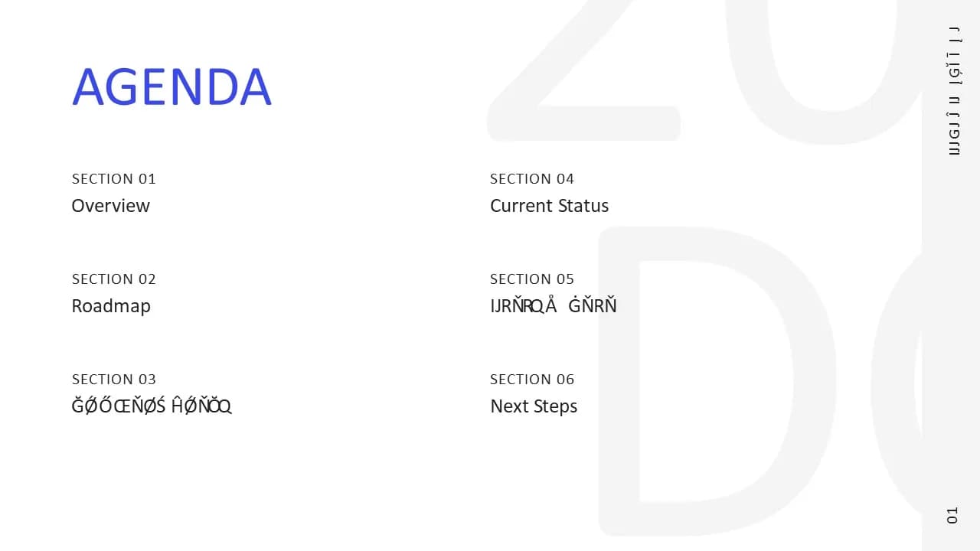Open the Roadmap agenda item
This screenshot has height=551, width=980.
click(111, 306)
